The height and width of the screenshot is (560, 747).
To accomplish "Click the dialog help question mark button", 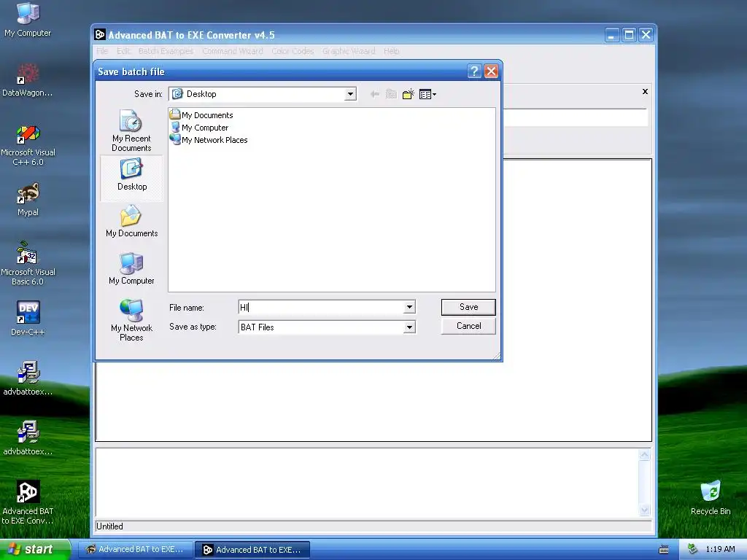I will pyautogui.click(x=474, y=71).
